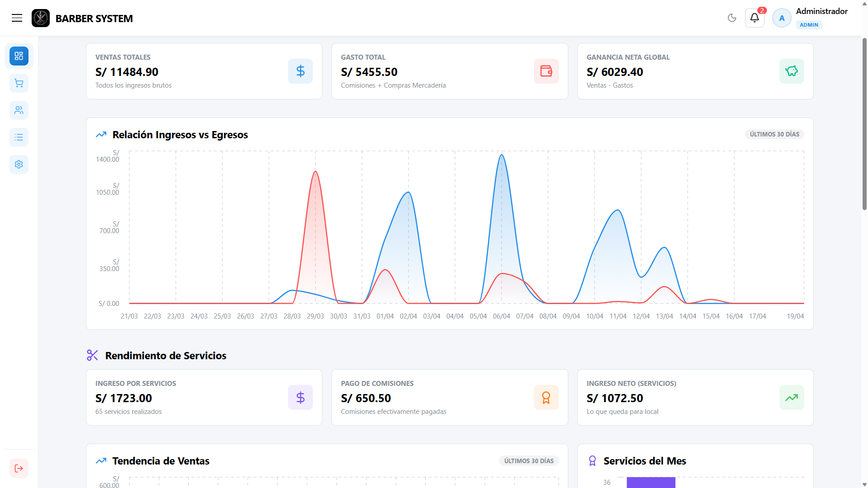The height and width of the screenshot is (488, 868).
Task: Click the ADMIN role badge
Action: 809,25
